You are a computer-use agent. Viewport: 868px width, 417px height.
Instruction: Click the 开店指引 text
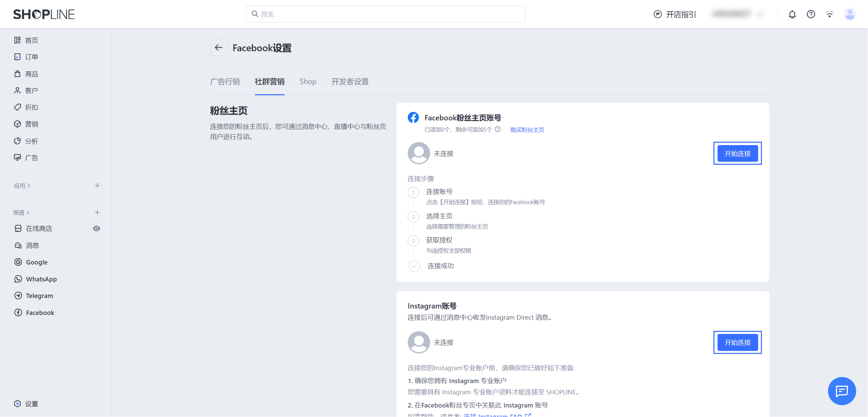point(681,14)
